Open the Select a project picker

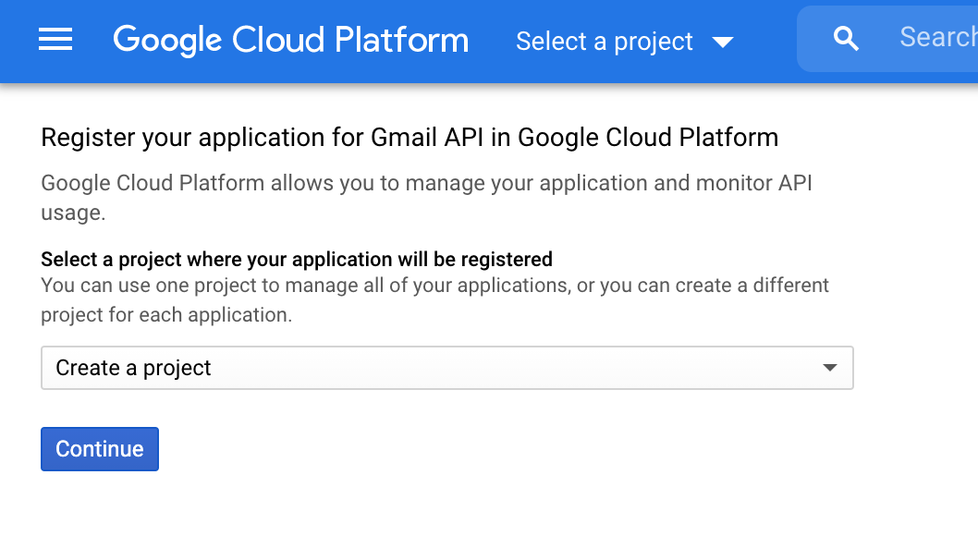coord(624,42)
